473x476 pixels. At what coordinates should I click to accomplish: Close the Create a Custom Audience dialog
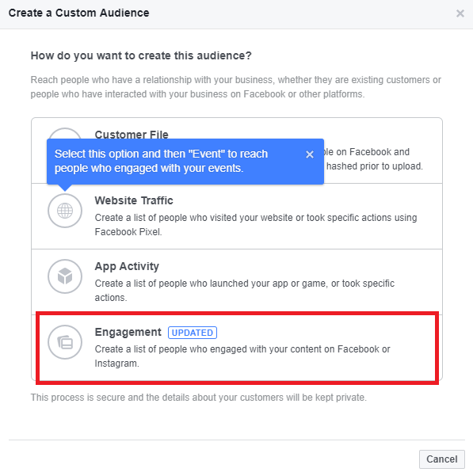[460, 13]
